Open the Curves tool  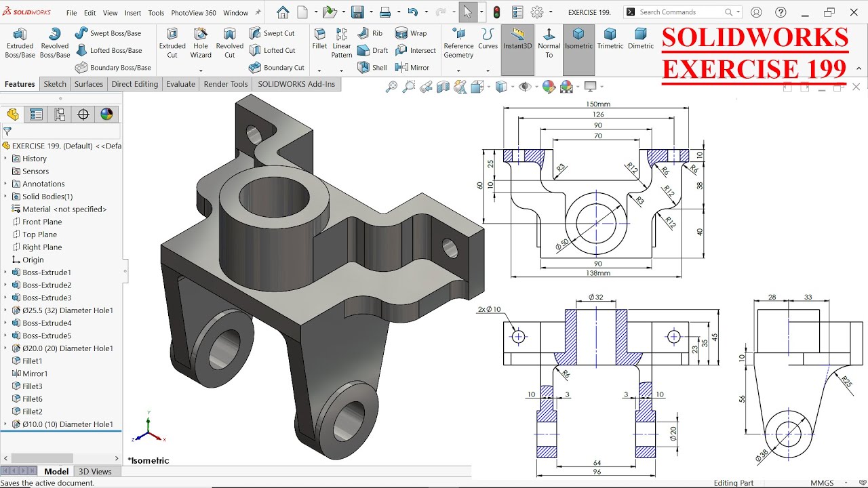488,39
